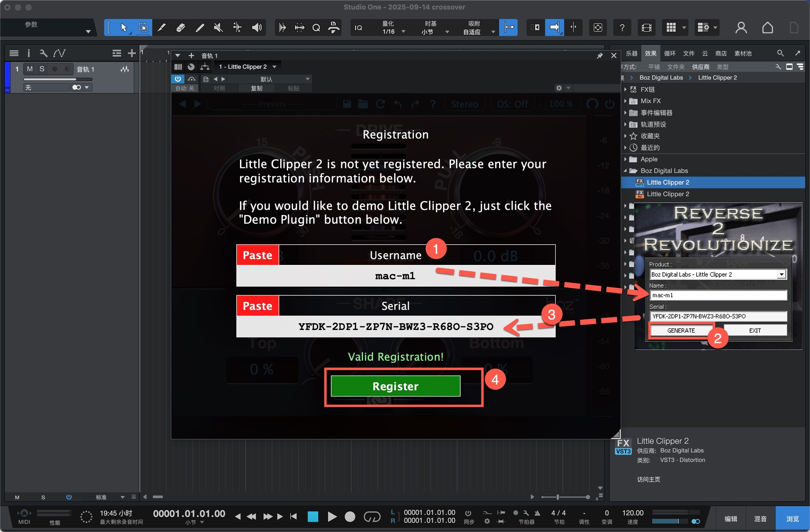The image size is (810, 532).
Task: Select the Listen speaker tool
Action: click(256, 28)
